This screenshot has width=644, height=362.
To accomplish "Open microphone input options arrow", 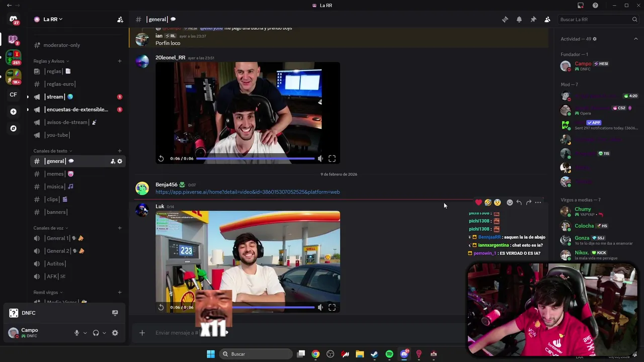I will (x=85, y=333).
